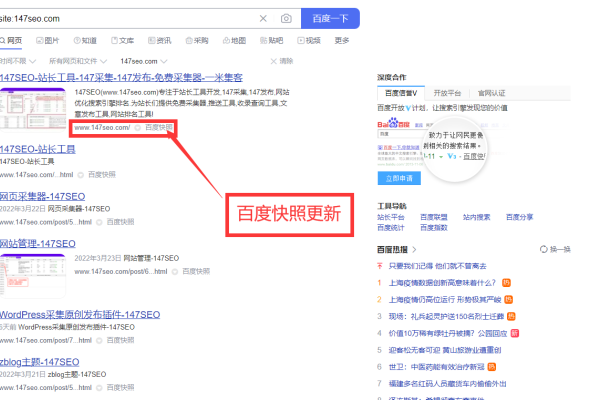Click the 立即申请 button
Viewport: 600px width, 400px height.
pos(399,178)
